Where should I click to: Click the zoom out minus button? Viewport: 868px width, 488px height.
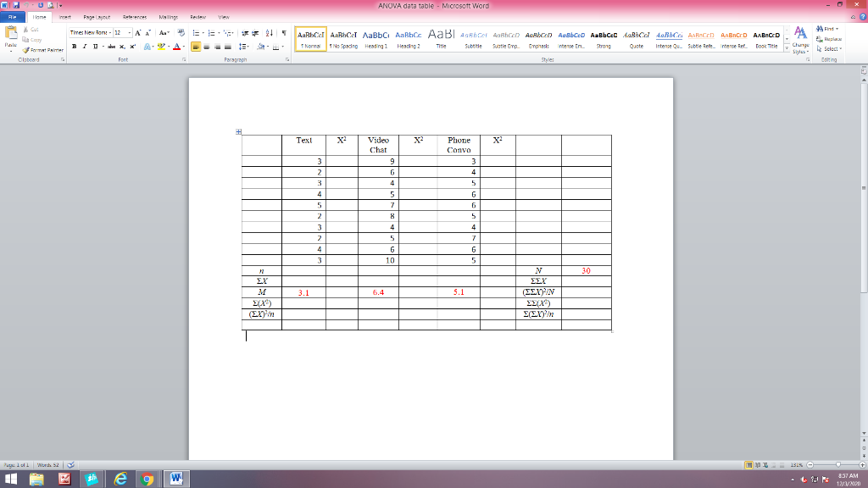(810, 465)
